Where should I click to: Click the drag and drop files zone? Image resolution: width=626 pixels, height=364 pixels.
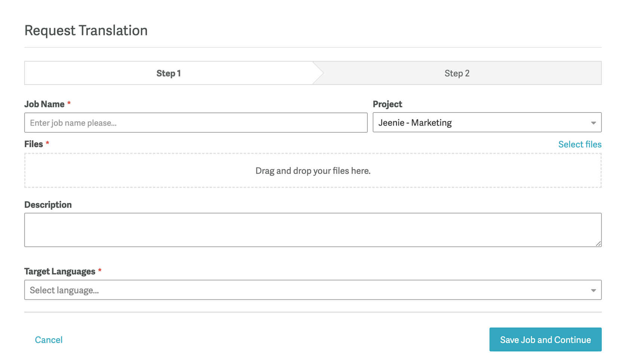[313, 170]
